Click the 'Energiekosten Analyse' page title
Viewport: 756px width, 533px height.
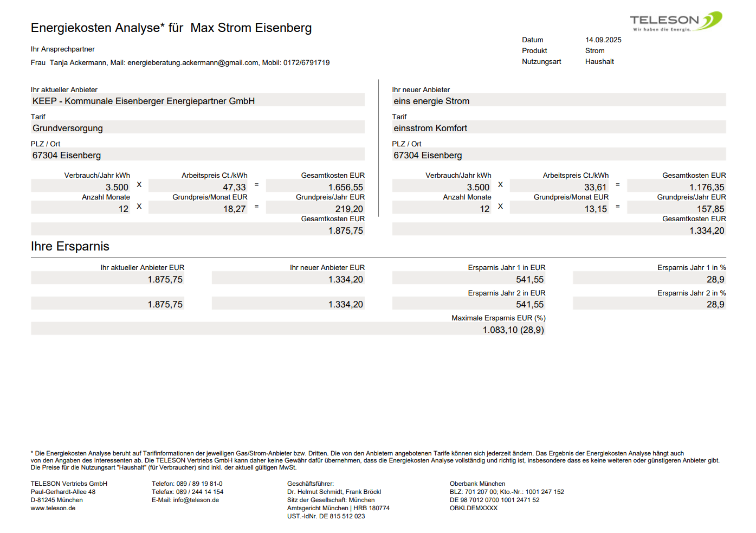pyautogui.click(x=171, y=28)
